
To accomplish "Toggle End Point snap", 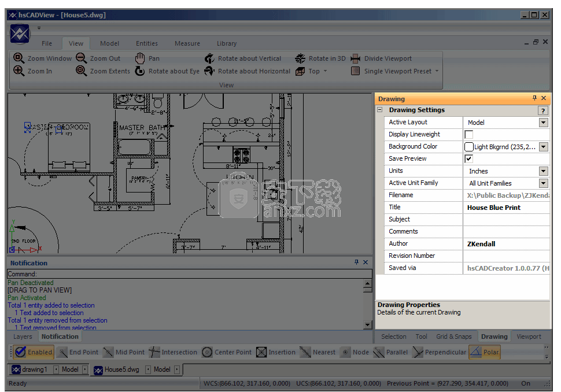I will 78,352.
